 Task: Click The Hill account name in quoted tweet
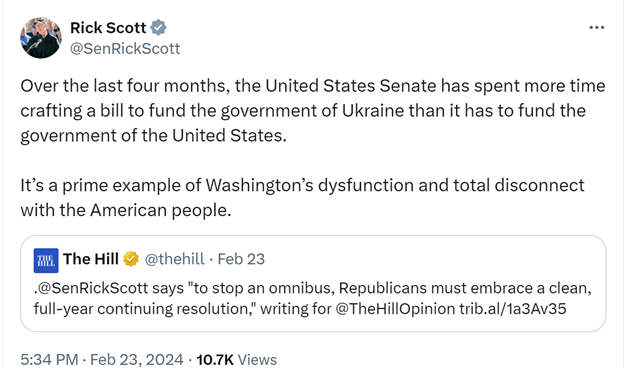click(91, 259)
